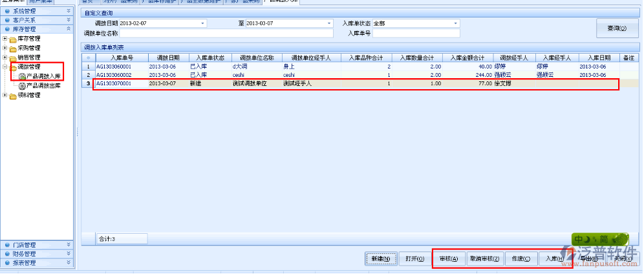This screenshot has width=644, height=274.
Task: Expand the 库存管理 tree node
Action: pyautogui.click(x=5, y=39)
